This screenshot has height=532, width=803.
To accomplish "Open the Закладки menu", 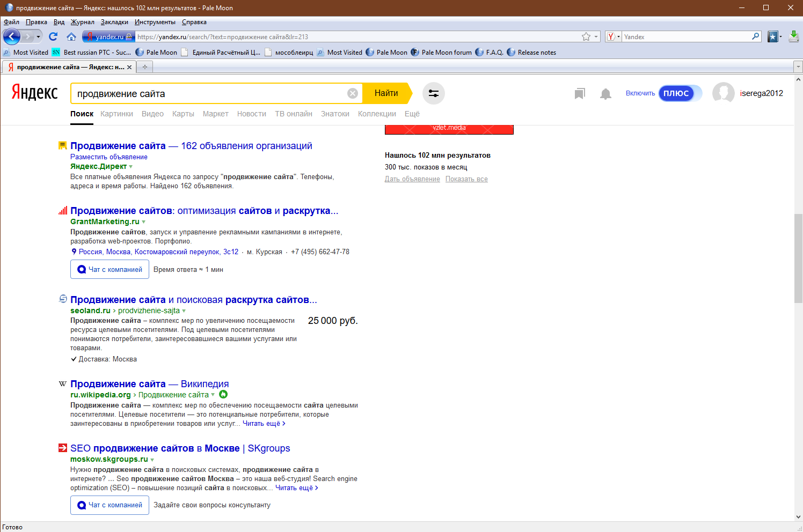I will (114, 22).
